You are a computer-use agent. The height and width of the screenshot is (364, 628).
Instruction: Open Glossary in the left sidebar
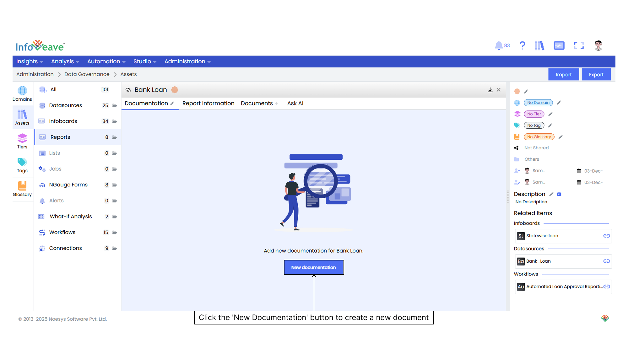[22, 189]
